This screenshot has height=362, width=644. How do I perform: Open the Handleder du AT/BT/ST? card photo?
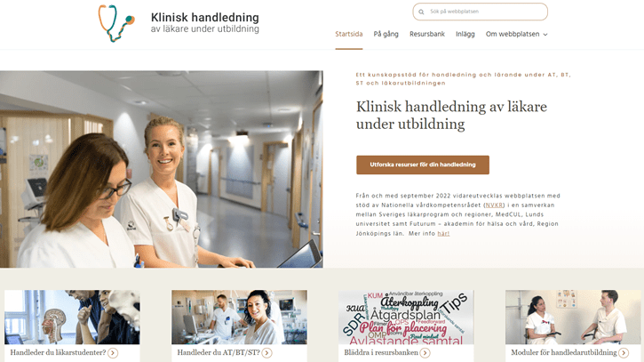point(239,318)
